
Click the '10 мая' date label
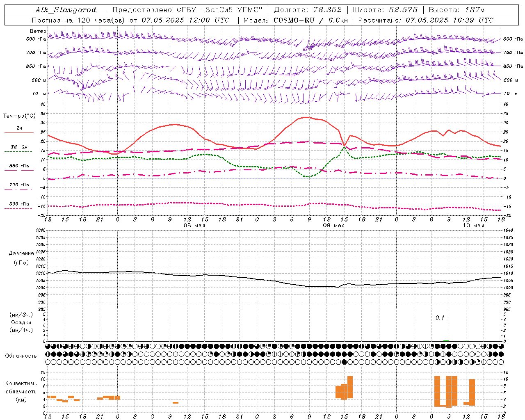[473, 226]
